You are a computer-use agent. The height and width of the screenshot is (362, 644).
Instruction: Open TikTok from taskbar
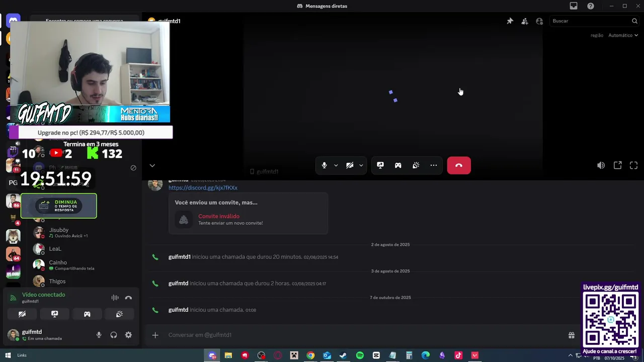(x=458, y=355)
